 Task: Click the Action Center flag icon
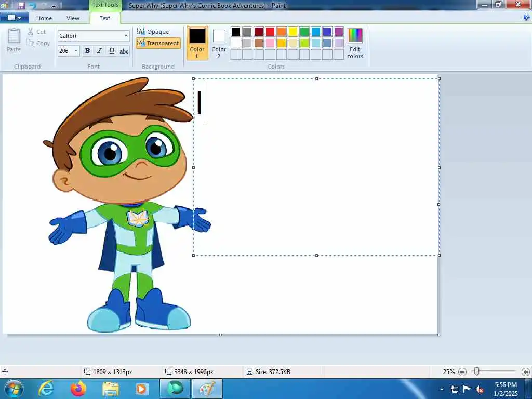coord(467,389)
